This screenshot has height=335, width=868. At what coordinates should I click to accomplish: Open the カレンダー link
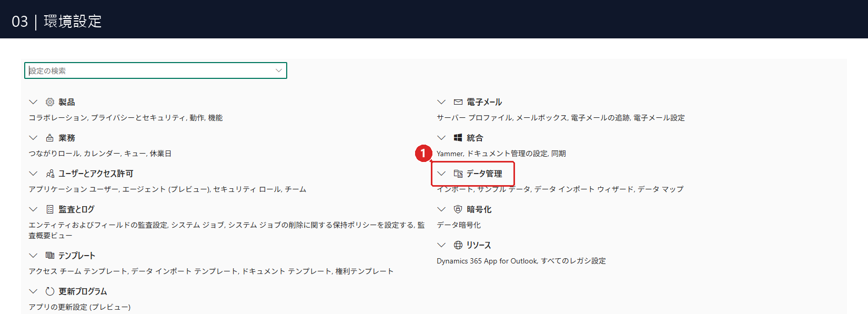[102, 154]
